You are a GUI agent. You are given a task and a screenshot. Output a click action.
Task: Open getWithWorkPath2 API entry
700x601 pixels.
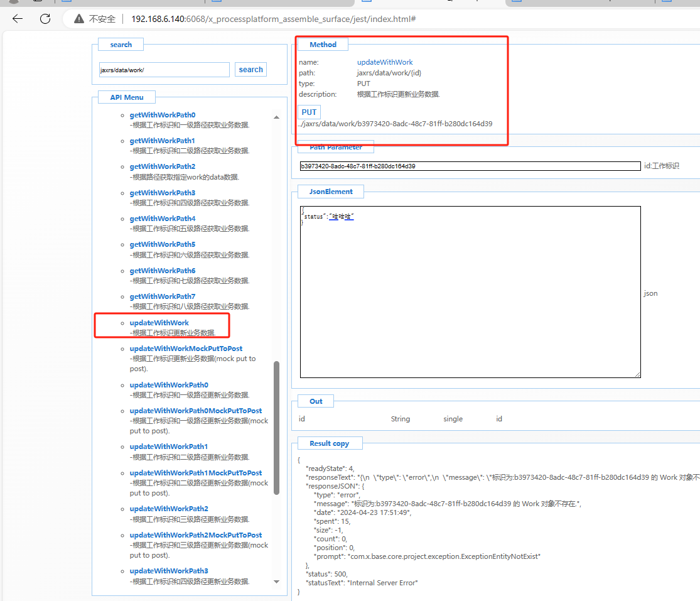[x=163, y=166]
